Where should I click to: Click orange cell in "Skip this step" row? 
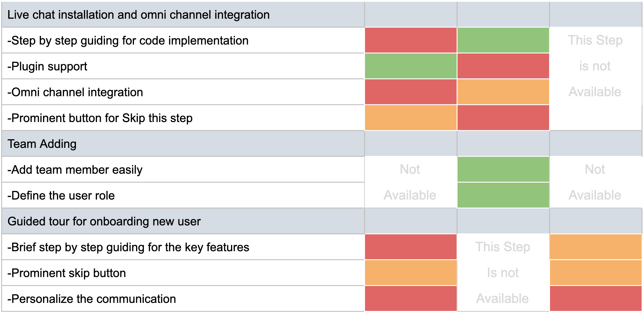click(411, 118)
